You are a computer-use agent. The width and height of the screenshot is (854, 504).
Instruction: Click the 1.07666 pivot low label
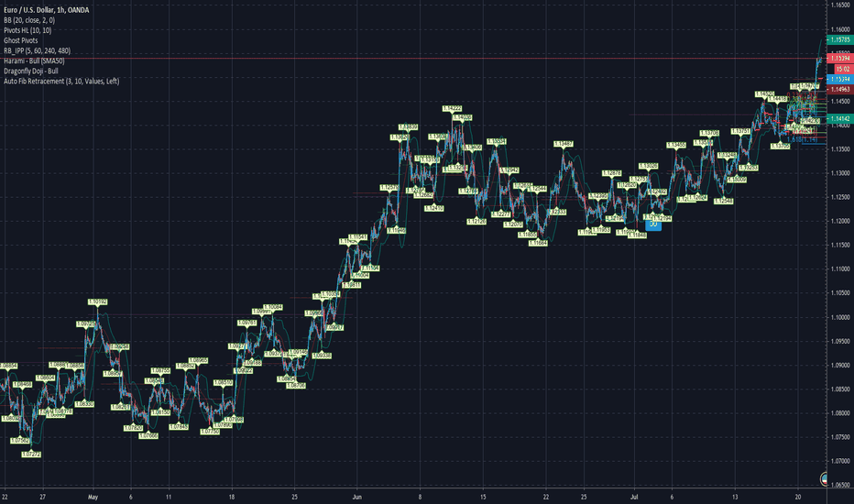click(148, 436)
